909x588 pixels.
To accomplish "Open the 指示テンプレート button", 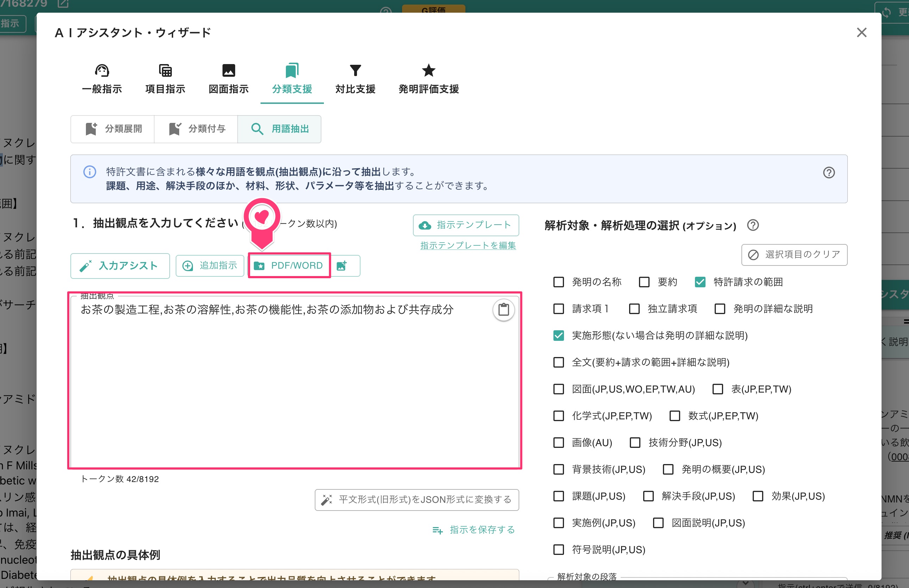I will tap(466, 225).
